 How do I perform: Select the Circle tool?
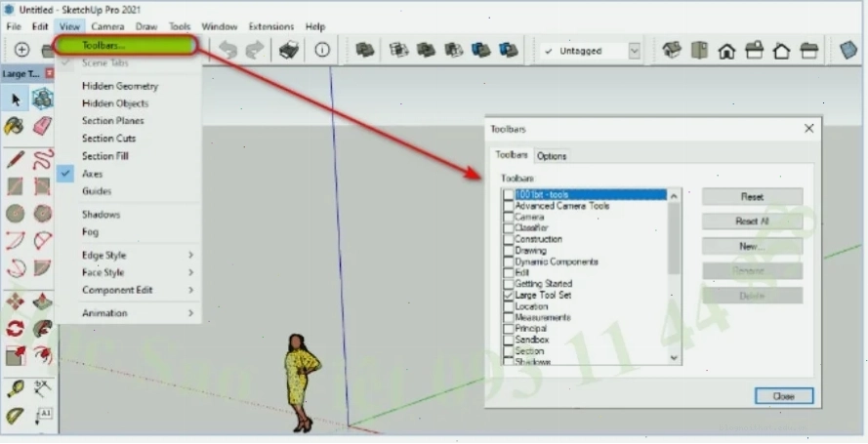click(15, 214)
